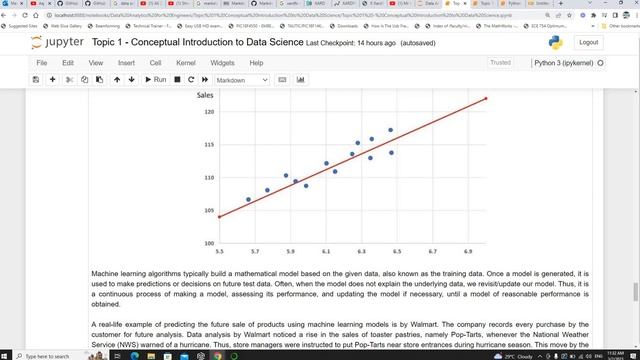Reload the page in browser

[x=25, y=15]
